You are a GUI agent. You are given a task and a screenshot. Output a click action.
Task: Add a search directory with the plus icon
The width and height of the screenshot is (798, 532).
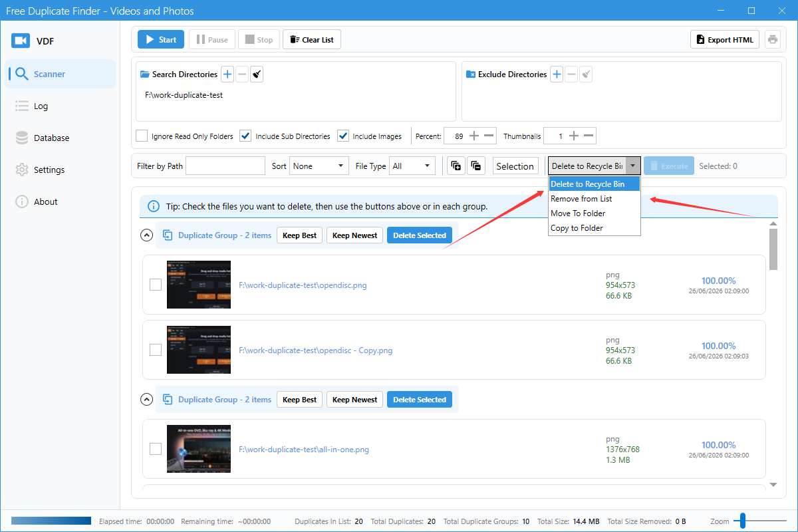coord(227,74)
